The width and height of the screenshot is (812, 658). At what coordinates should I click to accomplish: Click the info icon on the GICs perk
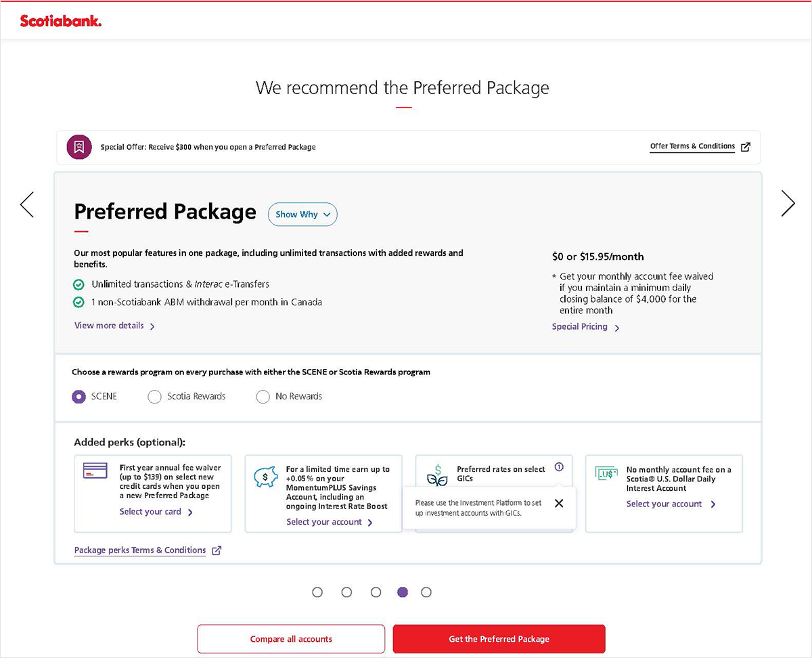(x=558, y=467)
